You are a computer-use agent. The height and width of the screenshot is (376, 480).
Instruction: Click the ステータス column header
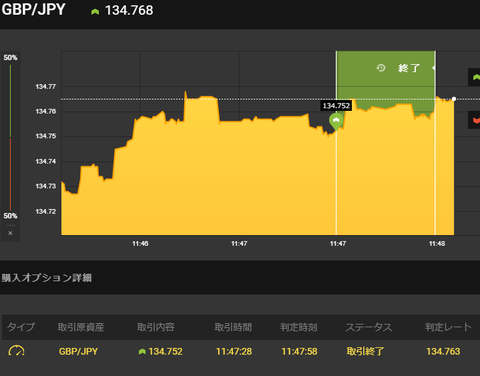[369, 327]
